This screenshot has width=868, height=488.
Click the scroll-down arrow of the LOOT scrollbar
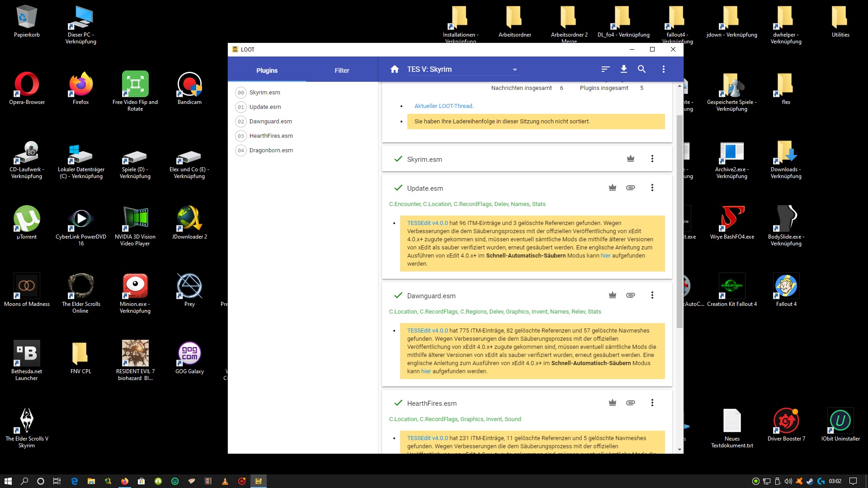679,450
